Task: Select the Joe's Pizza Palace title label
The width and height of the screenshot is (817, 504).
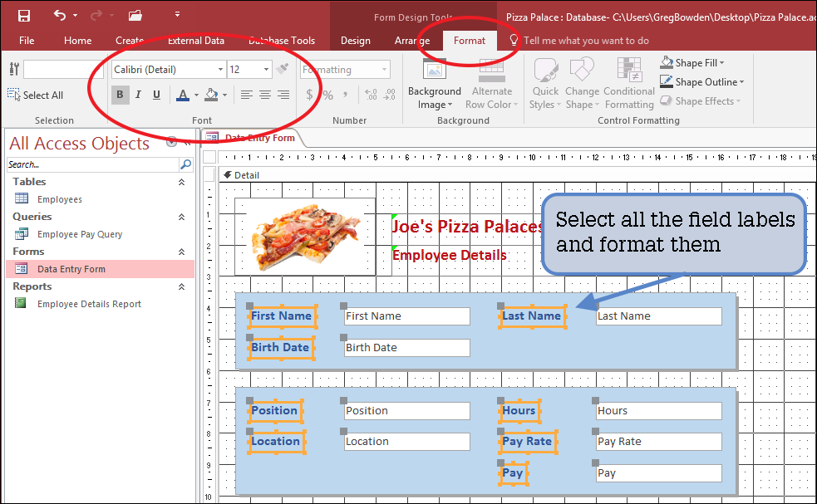Action: pos(467,227)
